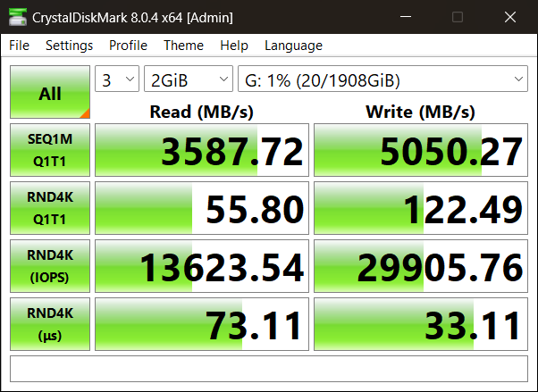Select the IOPS read value 13623.54
This screenshot has height=392, width=538.
202,266
